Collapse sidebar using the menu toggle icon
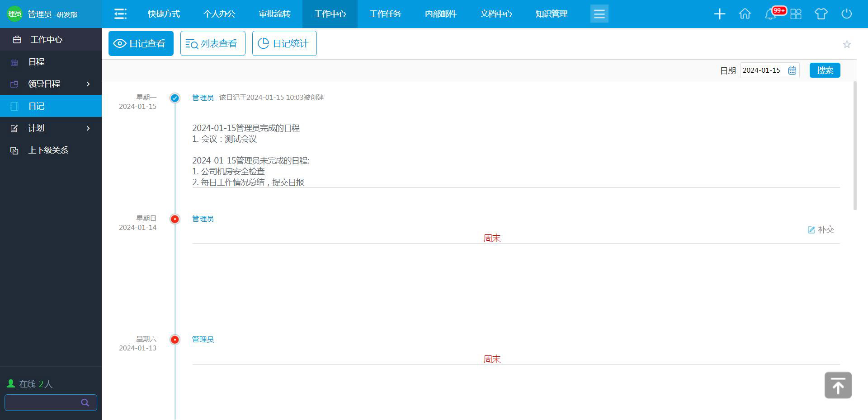Viewport: 868px width, 420px height. click(x=120, y=14)
